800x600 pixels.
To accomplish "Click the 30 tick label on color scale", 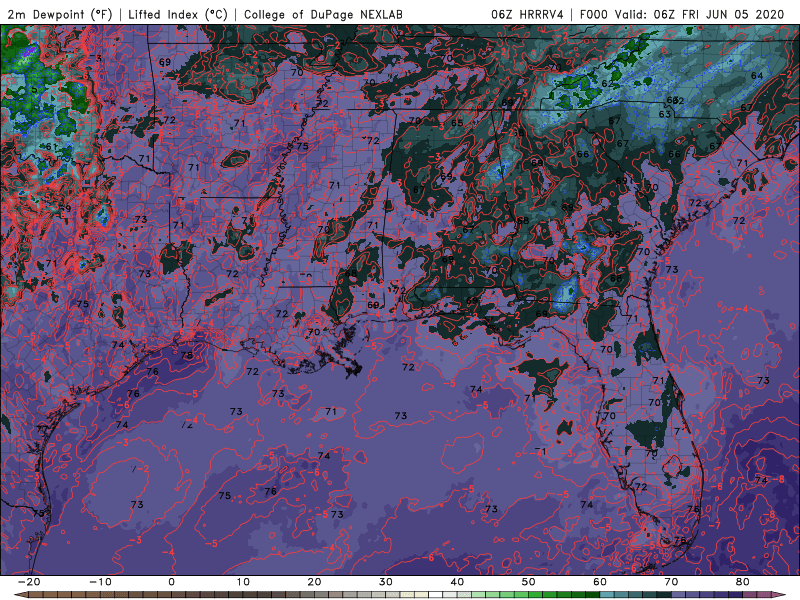I will (386, 582).
